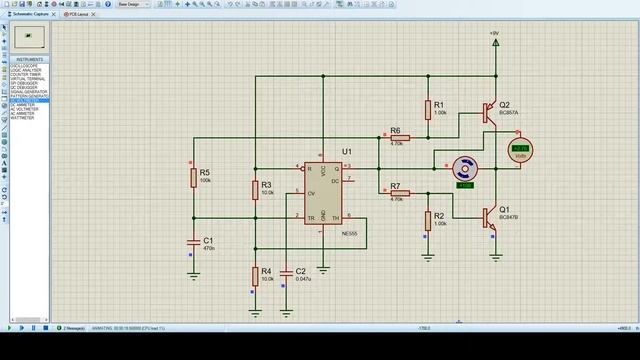Select LOGIC ANALYSER in instruments list

pyautogui.click(x=26, y=70)
